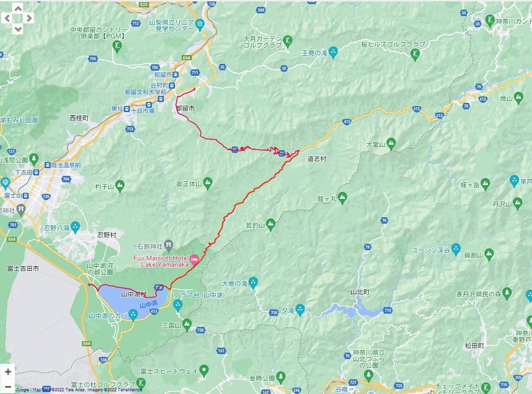This screenshot has height=394, width=532.
Task: Click the 石割神社 shrine marker
Action: [x=169, y=245]
